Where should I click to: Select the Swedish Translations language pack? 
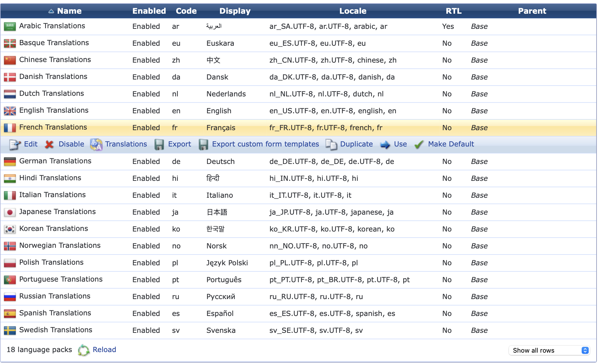coord(56,330)
